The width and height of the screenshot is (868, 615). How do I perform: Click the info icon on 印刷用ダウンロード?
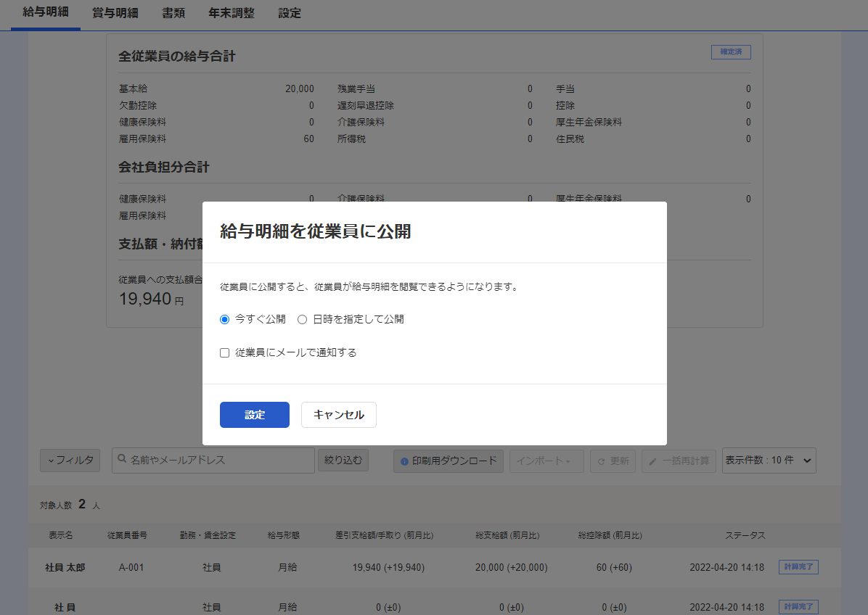[x=405, y=461]
